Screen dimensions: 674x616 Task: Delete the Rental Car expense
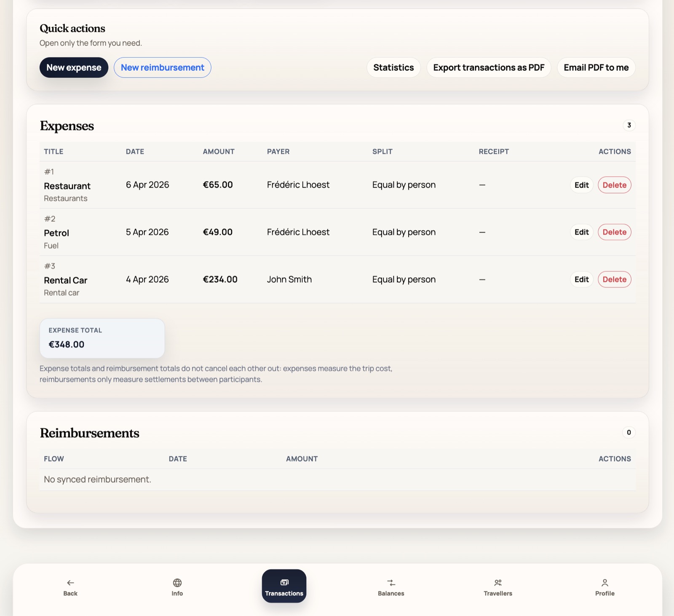614,279
